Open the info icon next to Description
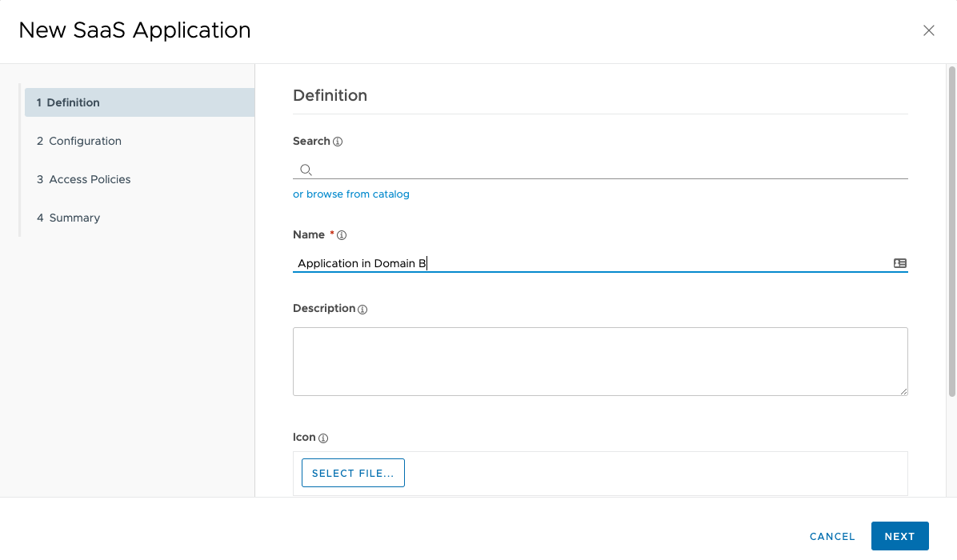The image size is (957, 560). click(x=362, y=310)
